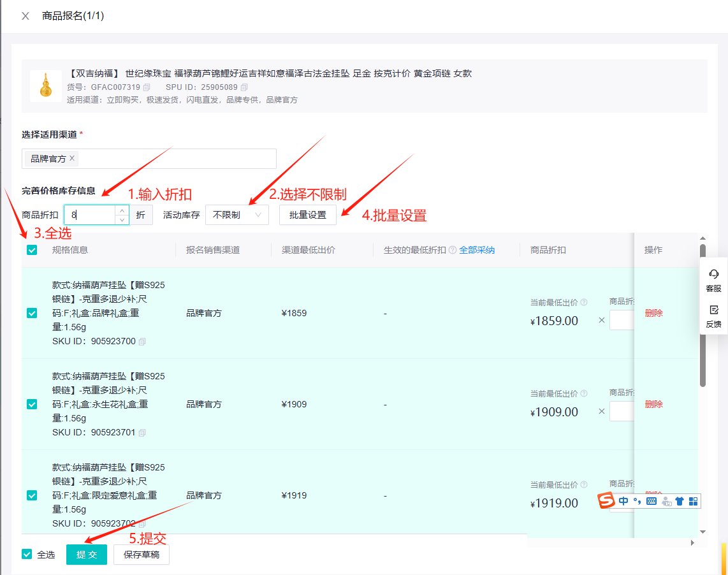Toggle the table header select-all checkbox
The image size is (728, 575).
click(32, 250)
